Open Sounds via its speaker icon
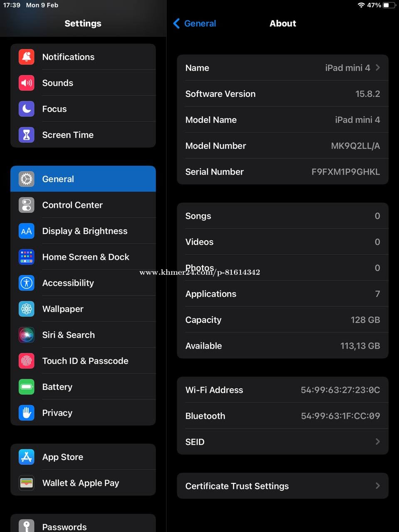 coord(27,83)
